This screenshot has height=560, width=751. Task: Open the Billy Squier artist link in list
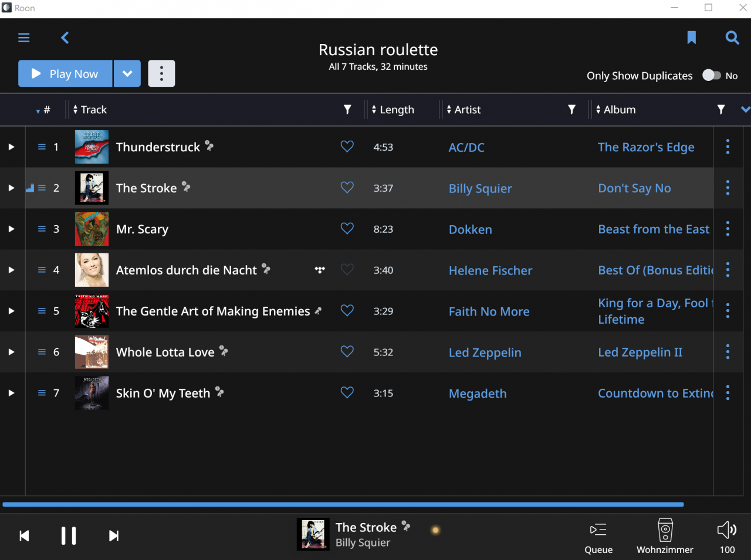tap(481, 188)
